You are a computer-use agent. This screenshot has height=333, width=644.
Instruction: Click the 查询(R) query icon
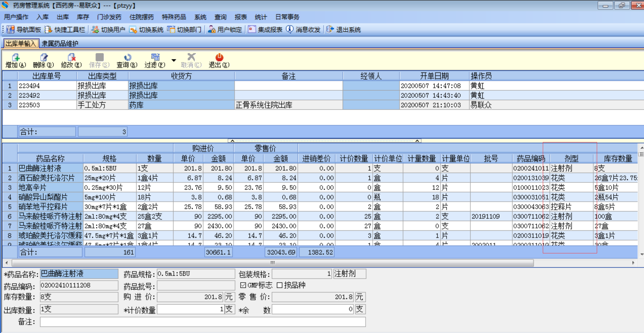coord(127,57)
